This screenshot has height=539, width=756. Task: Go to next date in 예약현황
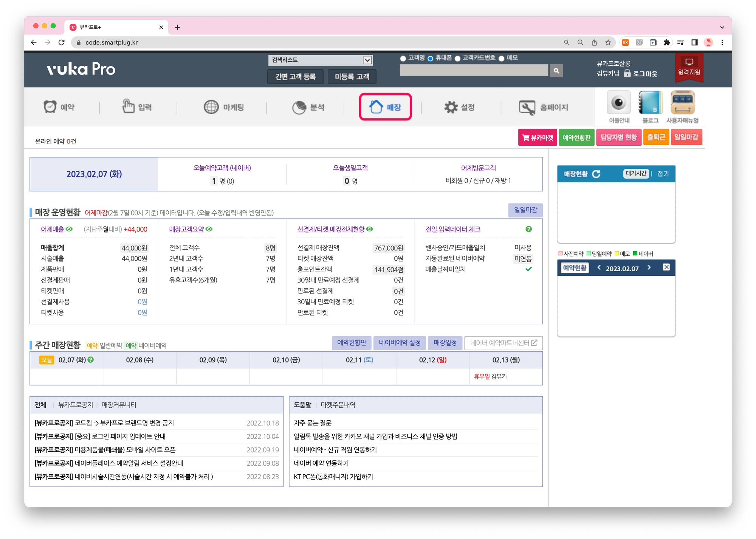[649, 268]
